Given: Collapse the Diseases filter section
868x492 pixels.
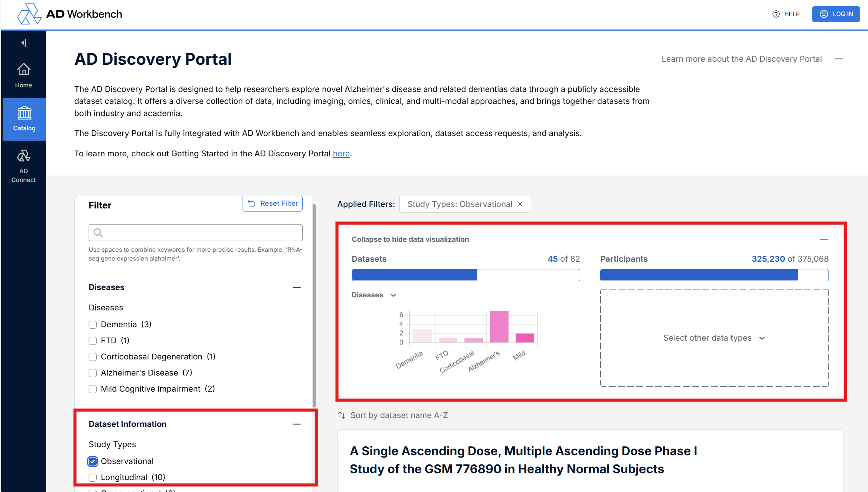Looking at the screenshot, I should [x=296, y=287].
